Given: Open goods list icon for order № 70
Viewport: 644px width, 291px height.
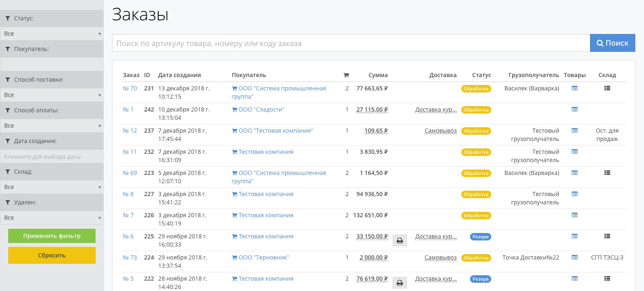Looking at the screenshot, I should (x=575, y=88).
